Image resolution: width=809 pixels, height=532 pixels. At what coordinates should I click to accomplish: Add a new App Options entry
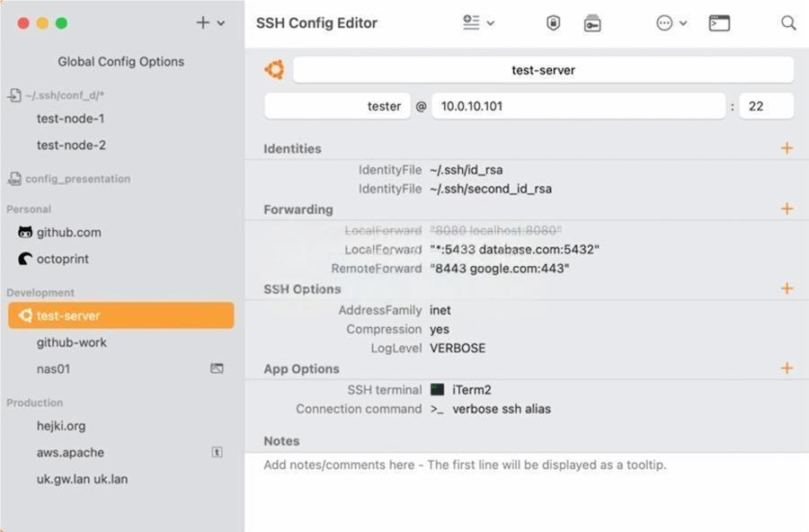click(x=787, y=368)
